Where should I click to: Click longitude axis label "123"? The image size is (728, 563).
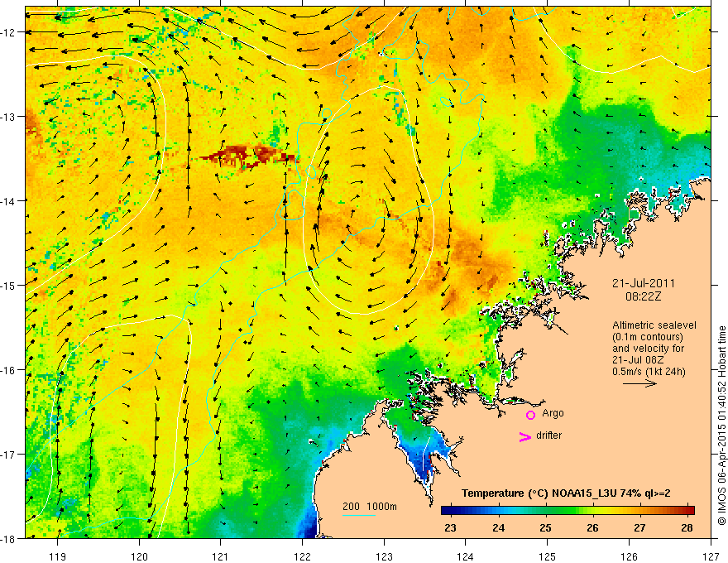coord(384,556)
